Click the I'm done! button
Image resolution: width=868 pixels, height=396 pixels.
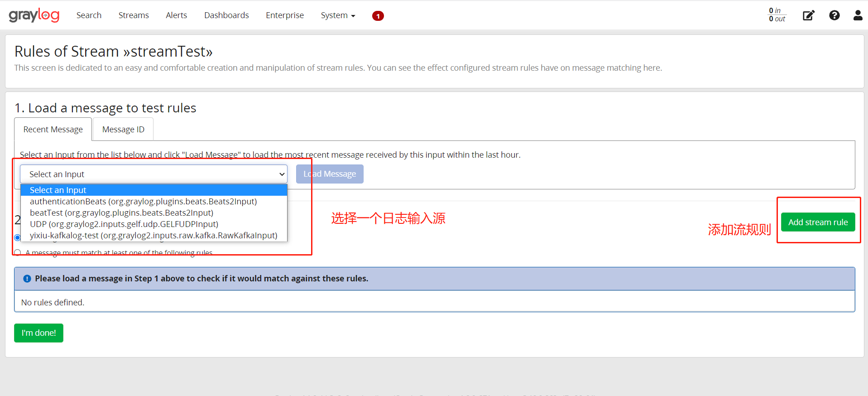(38, 333)
